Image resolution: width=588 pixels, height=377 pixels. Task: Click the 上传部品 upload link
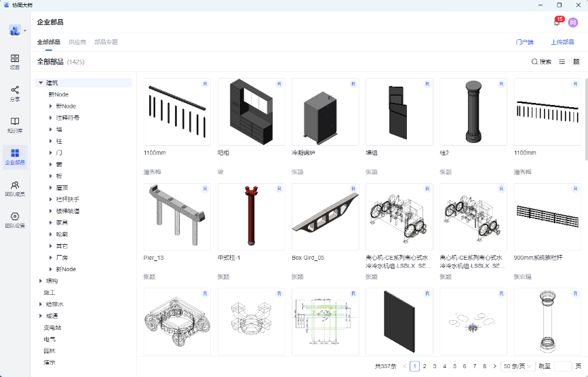pyautogui.click(x=562, y=42)
